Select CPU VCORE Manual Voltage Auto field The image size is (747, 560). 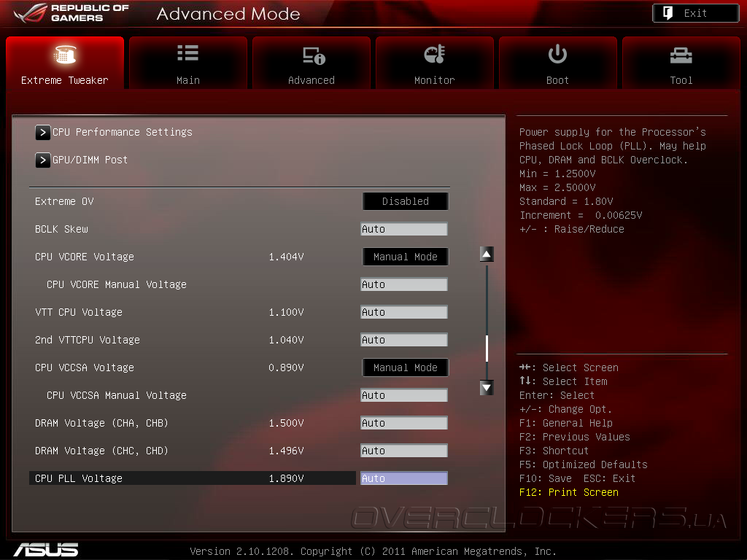pyautogui.click(x=404, y=284)
